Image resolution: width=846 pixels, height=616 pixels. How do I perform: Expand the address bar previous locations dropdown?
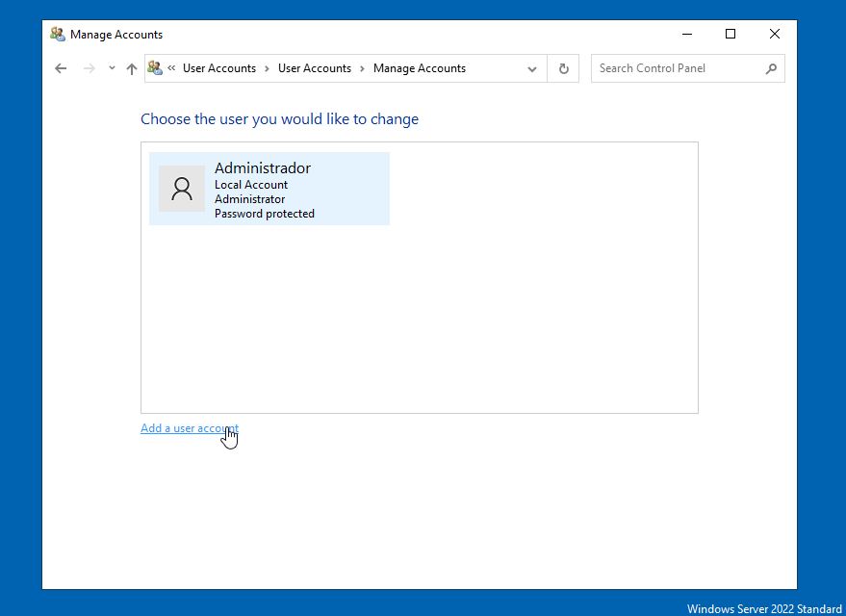click(x=532, y=68)
